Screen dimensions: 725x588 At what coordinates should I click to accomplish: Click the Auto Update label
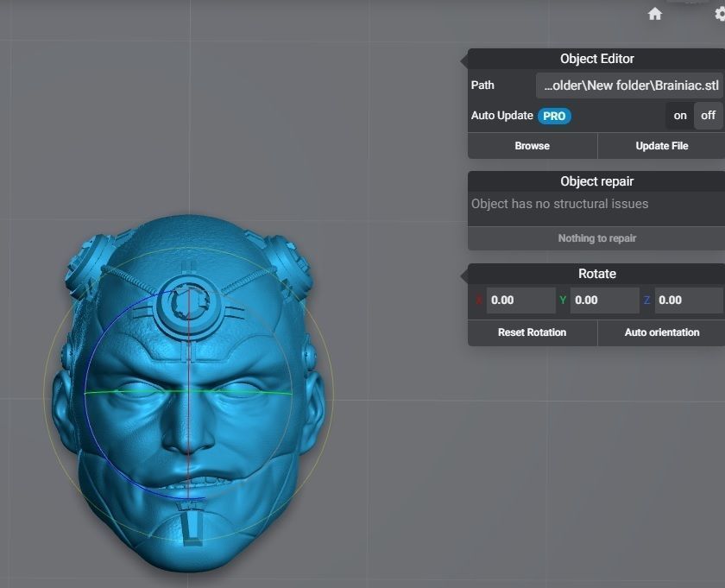point(502,116)
